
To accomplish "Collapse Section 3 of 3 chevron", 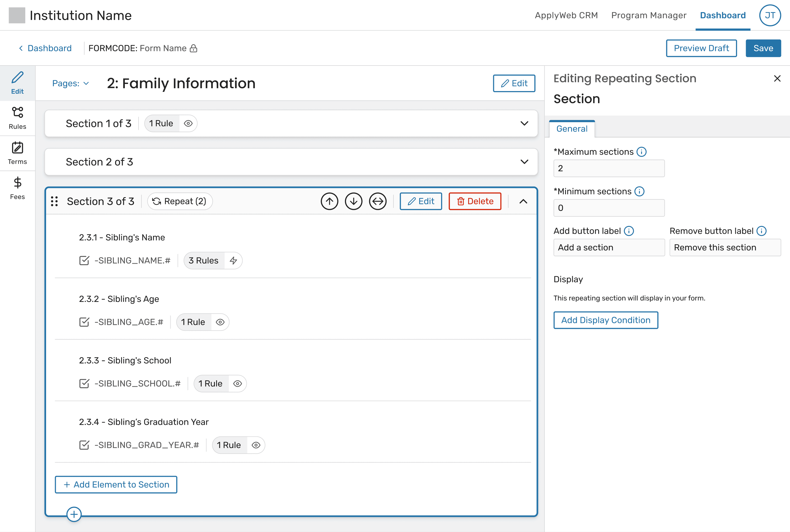I will 523,201.
